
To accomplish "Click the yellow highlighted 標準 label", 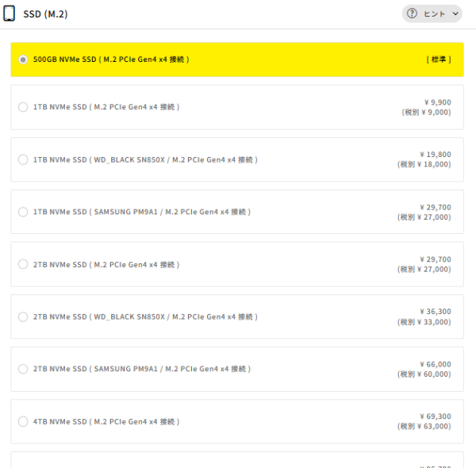I will point(439,59).
